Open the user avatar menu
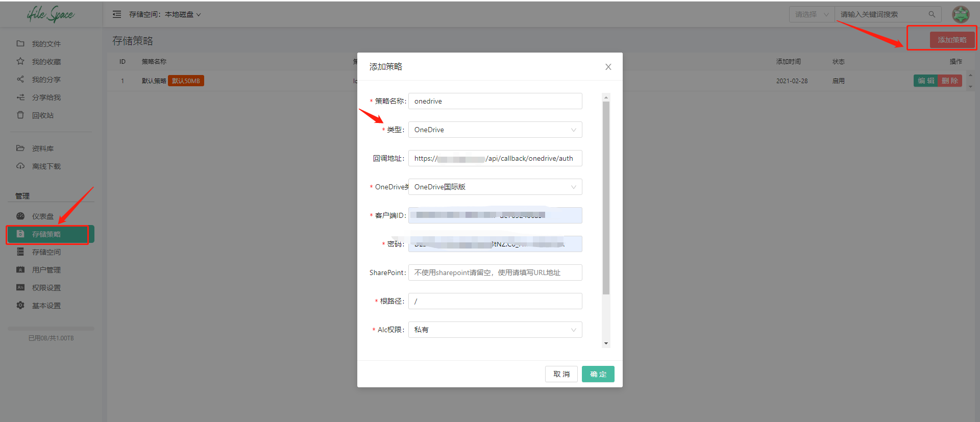The height and width of the screenshot is (422, 980). tap(961, 14)
